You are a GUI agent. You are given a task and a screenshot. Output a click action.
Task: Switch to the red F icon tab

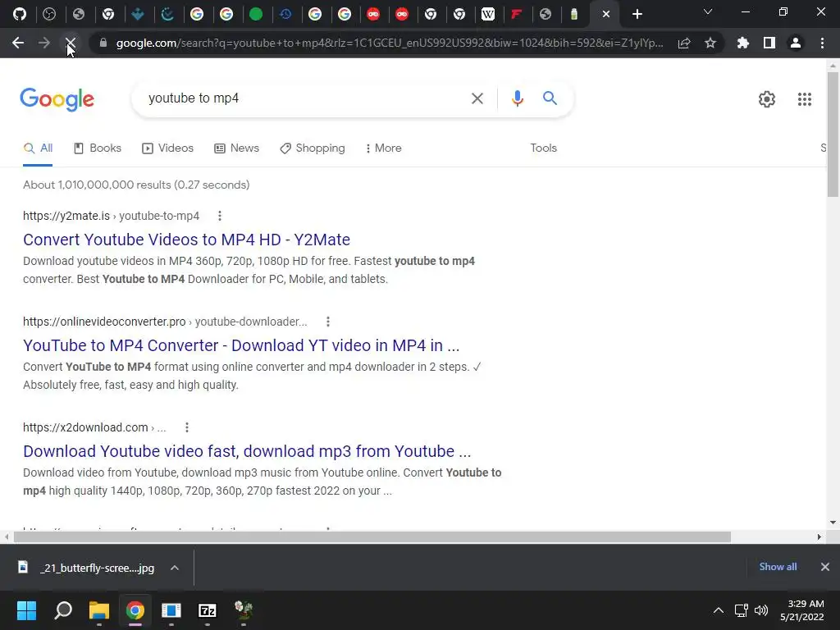[517, 14]
